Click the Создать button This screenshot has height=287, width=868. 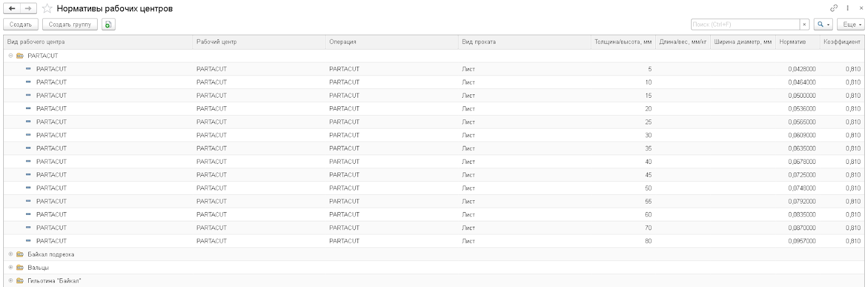coord(21,24)
